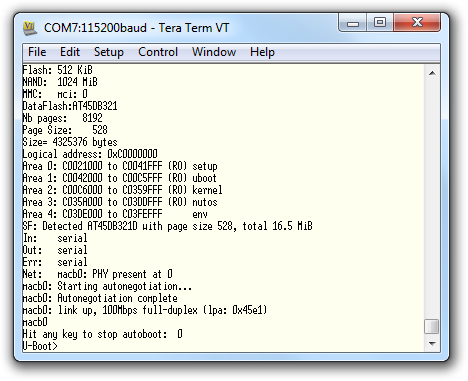Click the 'Area 1' uboot line
Image resolution: width=468 pixels, height=381 pixels.
pyautogui.click(x=120, y=178)
